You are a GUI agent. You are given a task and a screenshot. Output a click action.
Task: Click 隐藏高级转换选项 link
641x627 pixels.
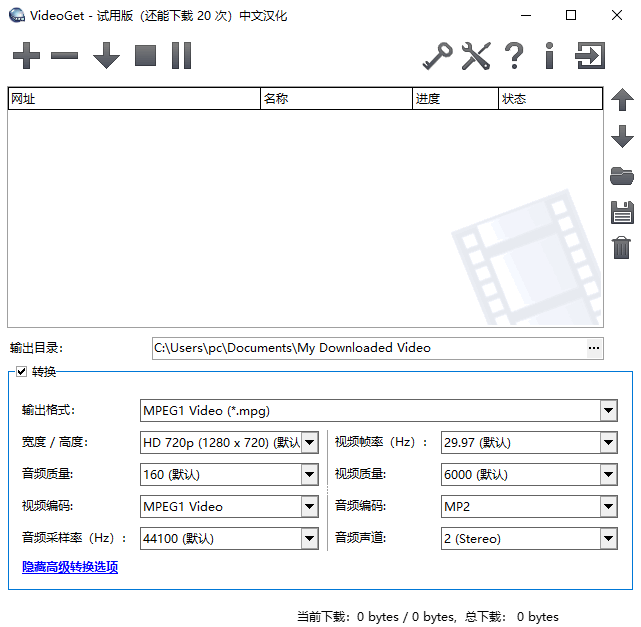point(70,567)
